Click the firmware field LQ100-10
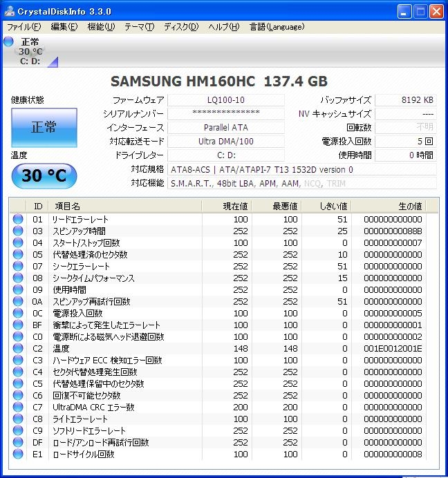This screenshot has height=478, width=448. pyautogui.click(x=226, y=100)
